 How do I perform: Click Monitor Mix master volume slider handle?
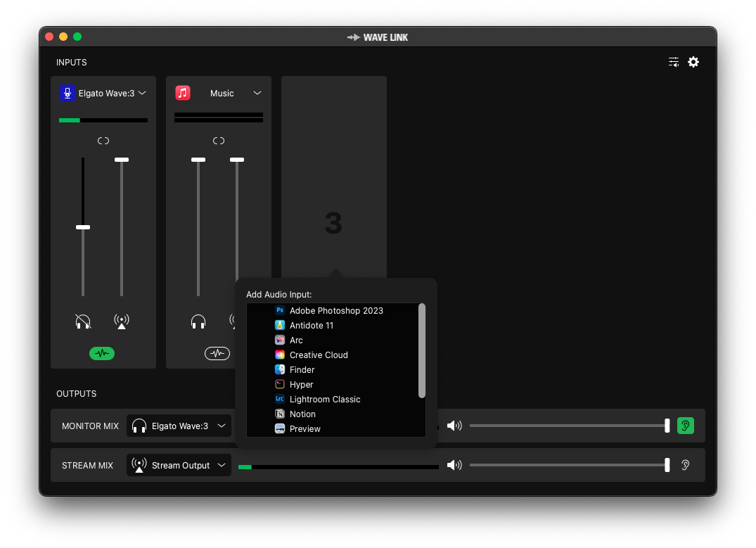(x=667, y=426)
